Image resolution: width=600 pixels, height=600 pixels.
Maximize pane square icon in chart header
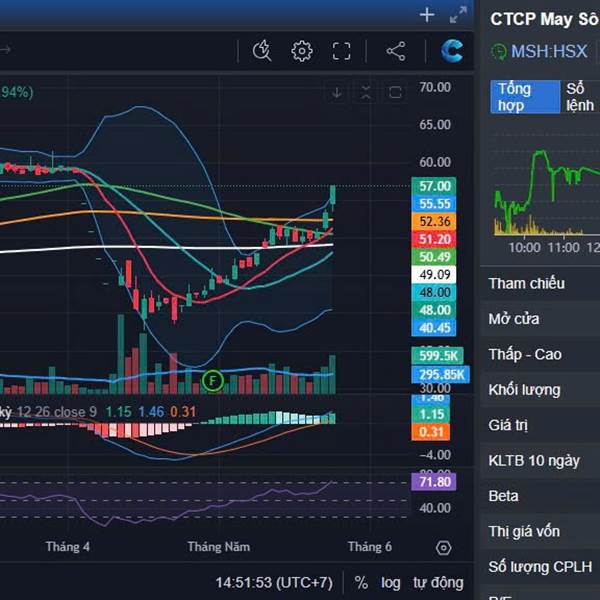point(395,93)
